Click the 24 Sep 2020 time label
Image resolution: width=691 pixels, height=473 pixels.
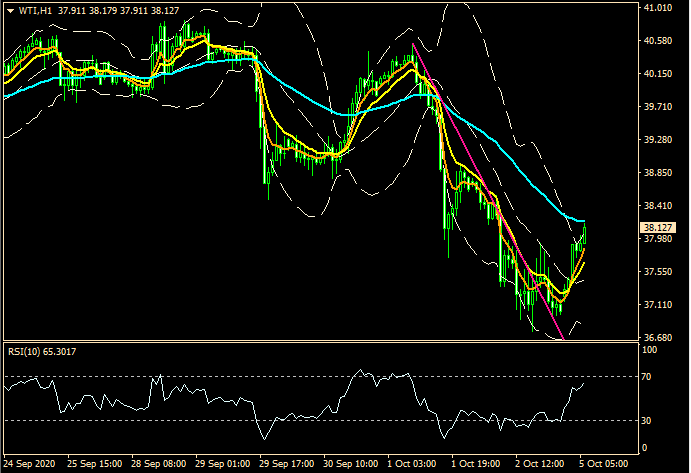pyautogui.click(x=28, y=465)
